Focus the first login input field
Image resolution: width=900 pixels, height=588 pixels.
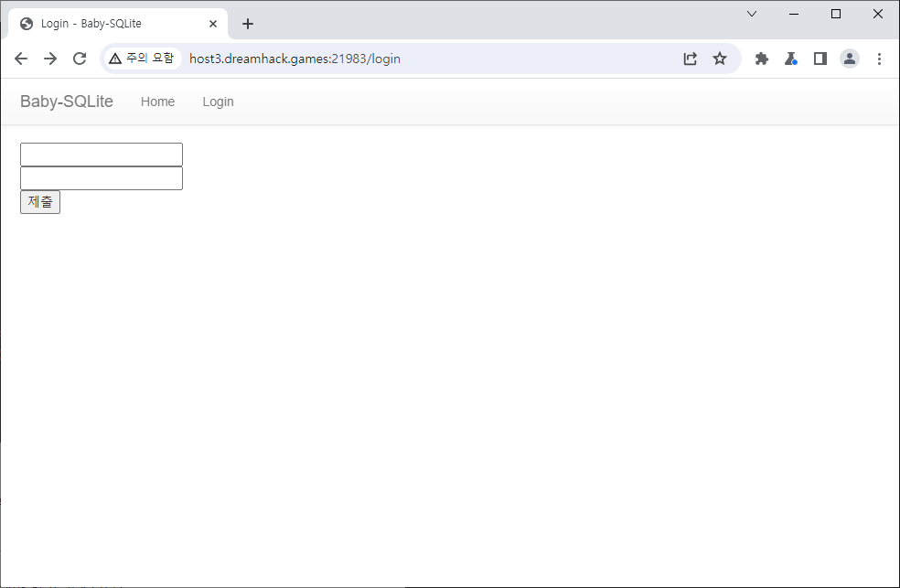pyautogui.click(x=102, y=155)
